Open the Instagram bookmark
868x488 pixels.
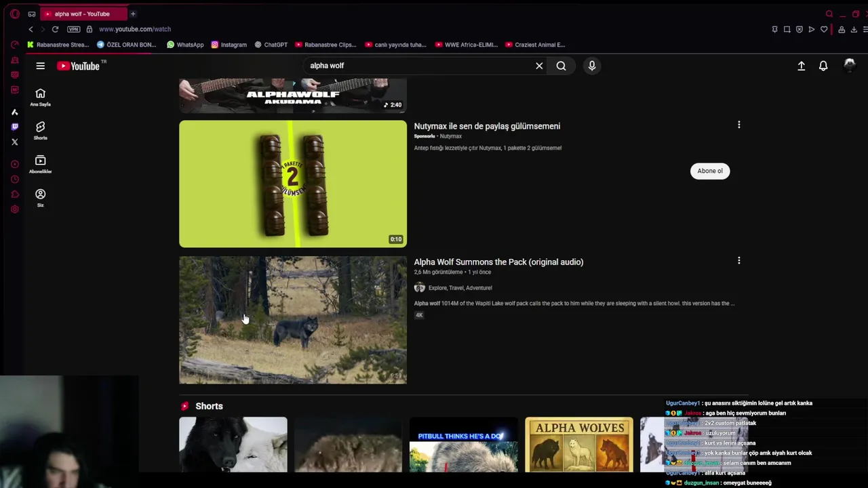(x=229, y=45)
